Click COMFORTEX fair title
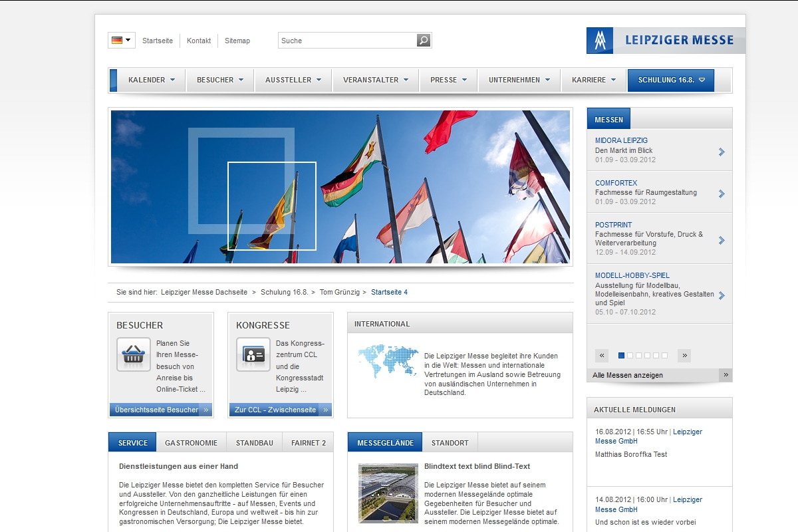The height and width of the screenshot is (532, 798). 616,183
